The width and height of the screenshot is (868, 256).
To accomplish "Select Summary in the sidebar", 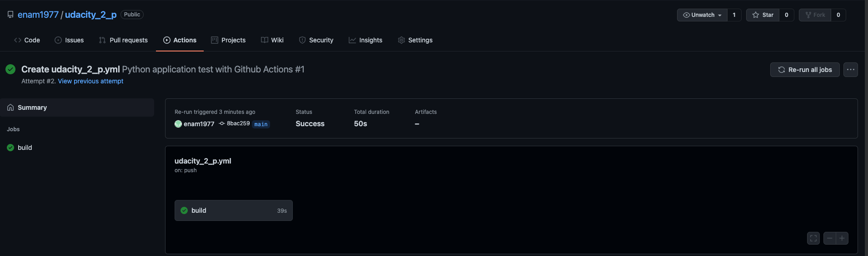I will 77,108.
